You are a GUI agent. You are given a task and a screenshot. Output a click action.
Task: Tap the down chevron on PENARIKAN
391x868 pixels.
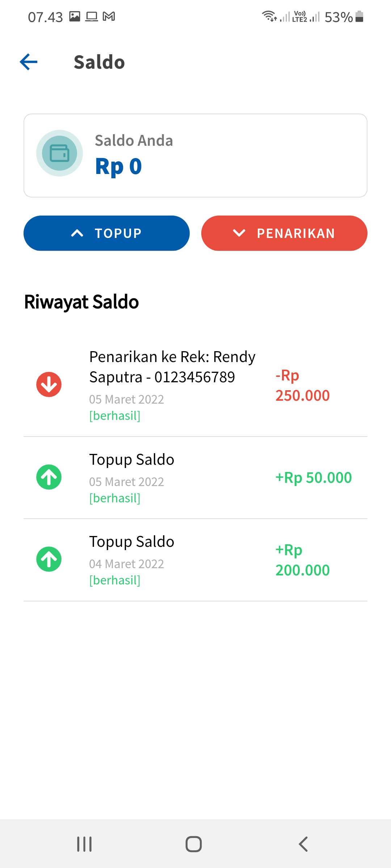[239, 233]
